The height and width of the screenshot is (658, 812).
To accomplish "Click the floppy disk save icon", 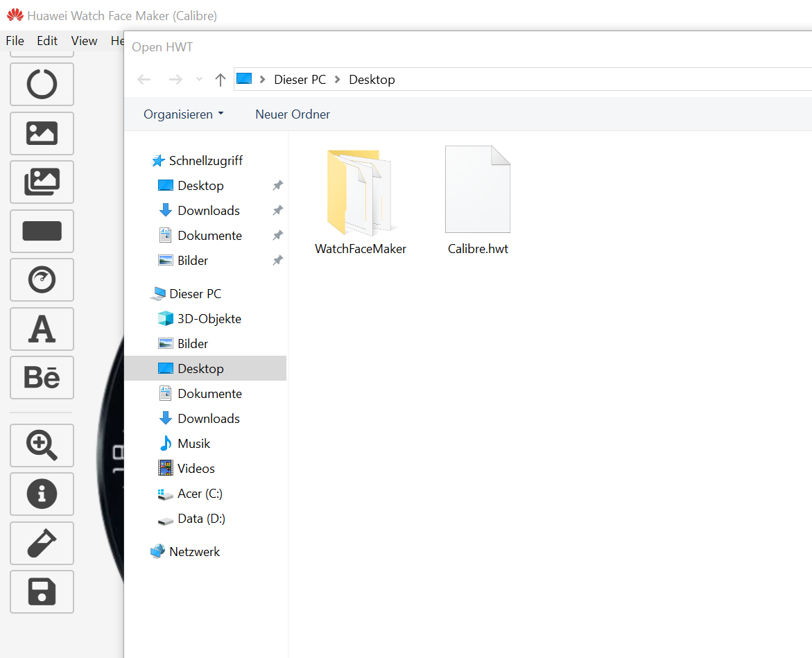I will [42, 591].
